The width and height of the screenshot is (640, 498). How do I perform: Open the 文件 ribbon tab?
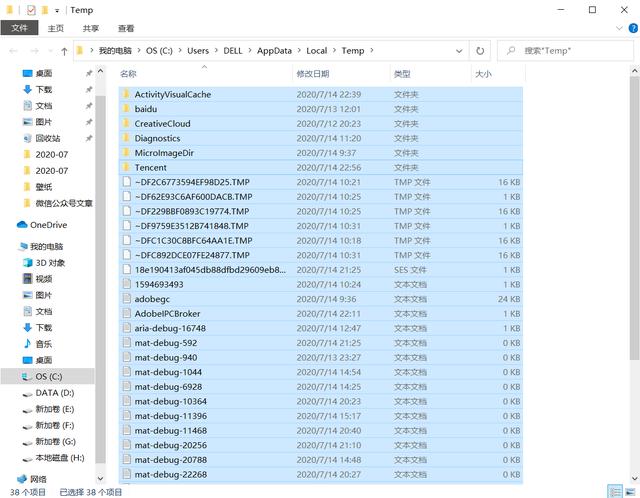(x=19, y=28)
